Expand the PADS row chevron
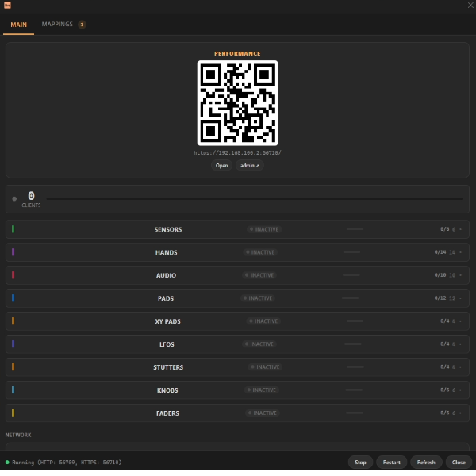 click(460, 298)
